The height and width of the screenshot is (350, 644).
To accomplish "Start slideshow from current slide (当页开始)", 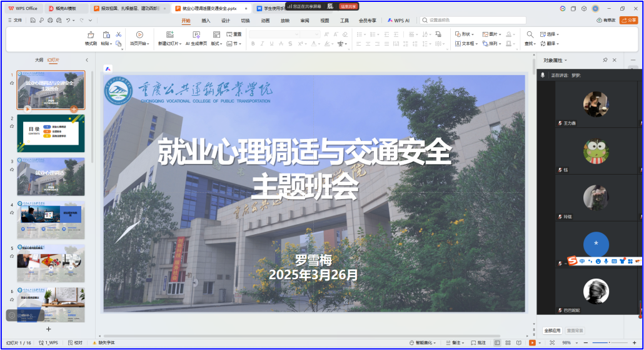I will (x=139, y=35).
